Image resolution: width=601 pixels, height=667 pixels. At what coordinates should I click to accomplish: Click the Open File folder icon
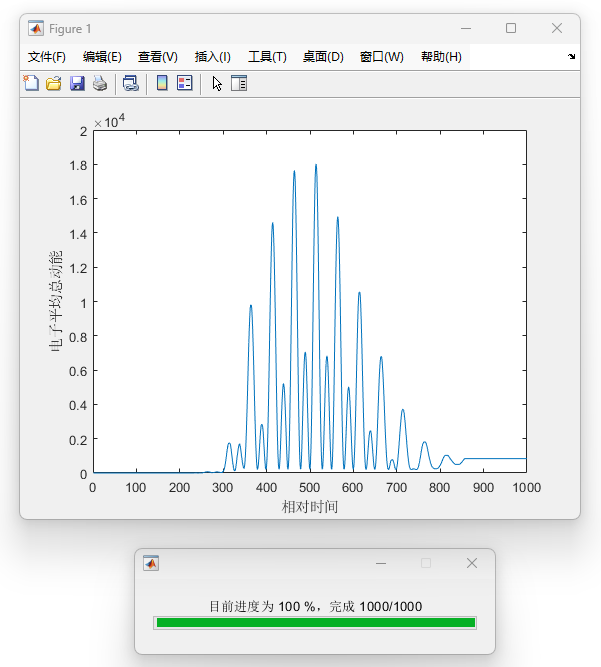[x=54, y=84]
